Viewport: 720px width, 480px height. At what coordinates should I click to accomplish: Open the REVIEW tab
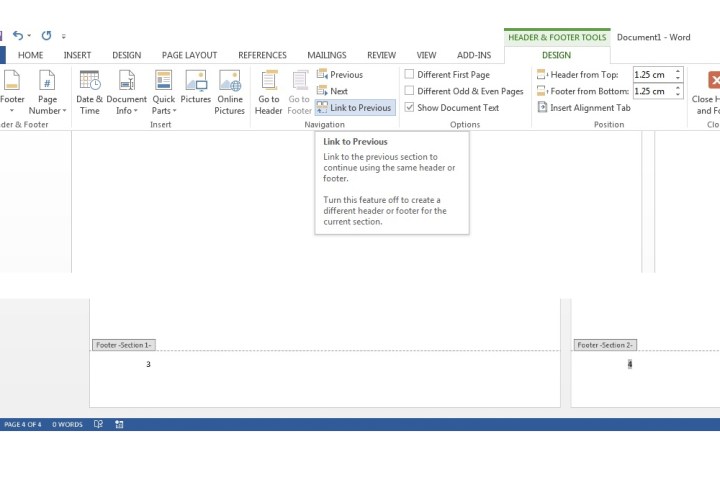pos(381,55)
